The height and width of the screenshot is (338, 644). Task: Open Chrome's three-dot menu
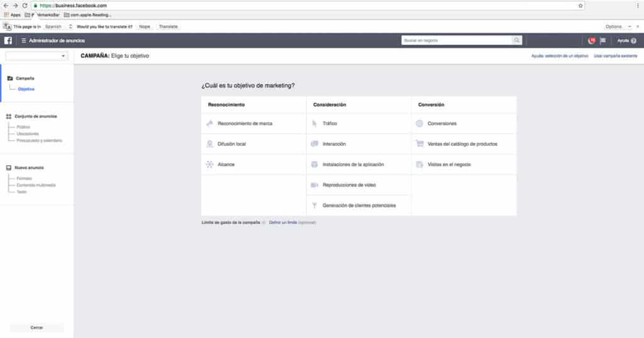[x=638, y=6]
